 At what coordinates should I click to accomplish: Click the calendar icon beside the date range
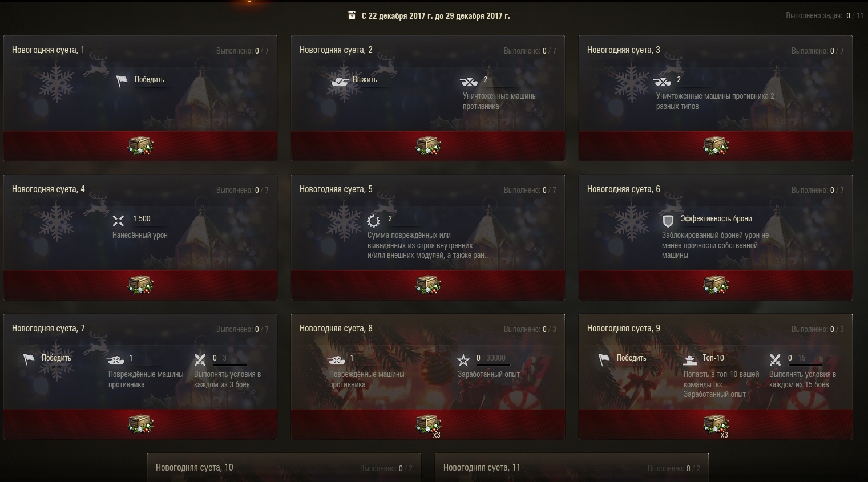point(352,15)
